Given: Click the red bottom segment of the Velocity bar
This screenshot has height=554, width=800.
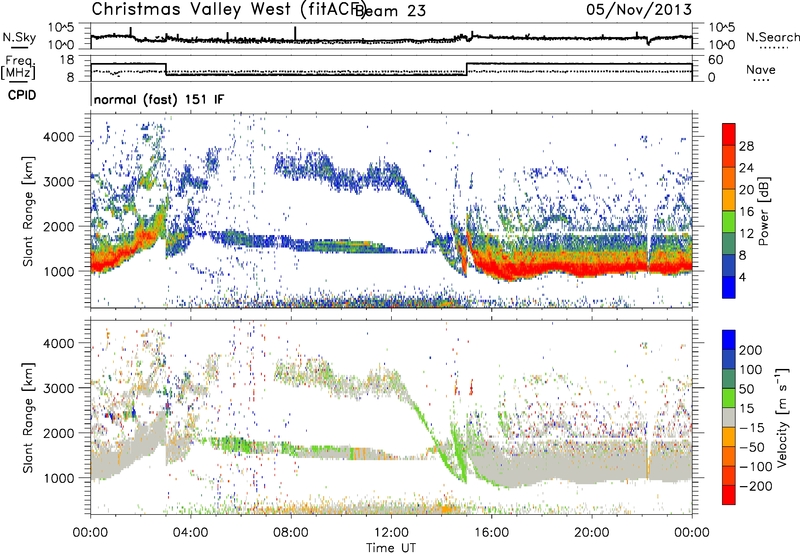Looking at the screenshot, I should [729, 495].
